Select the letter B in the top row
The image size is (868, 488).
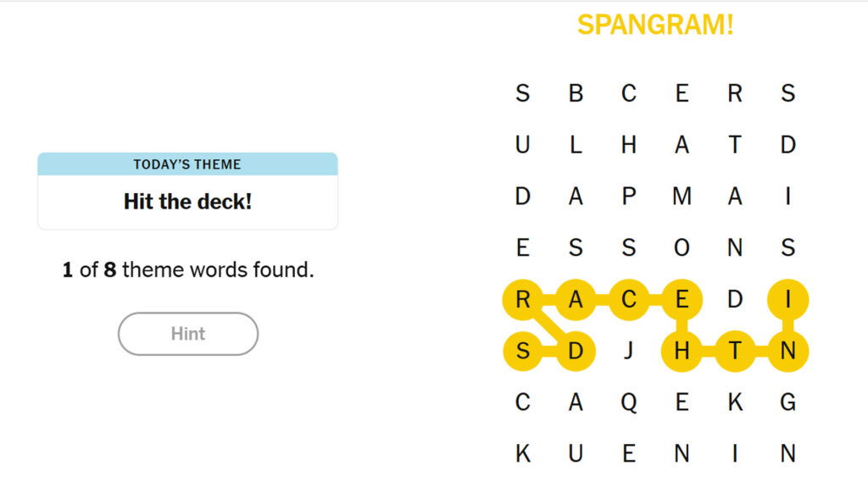pyautogui.click(x=576, y=93)
